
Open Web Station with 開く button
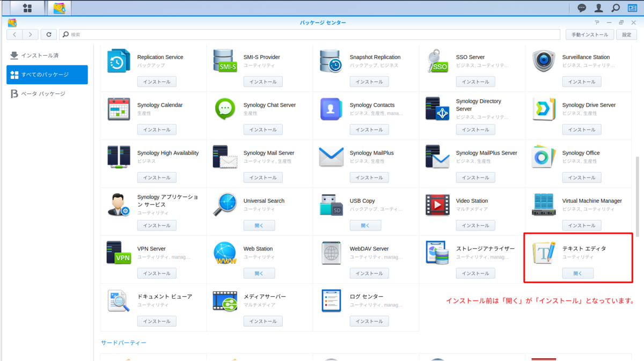259,274
